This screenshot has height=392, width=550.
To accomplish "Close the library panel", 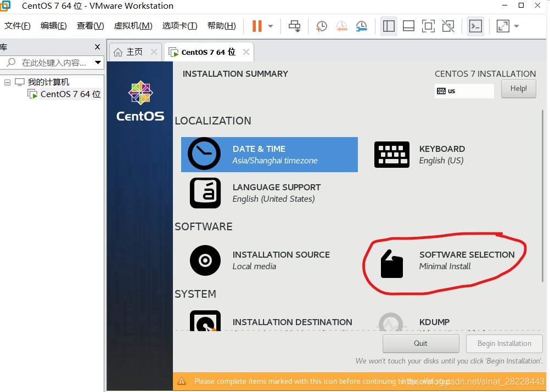I will tap(98, 47).
